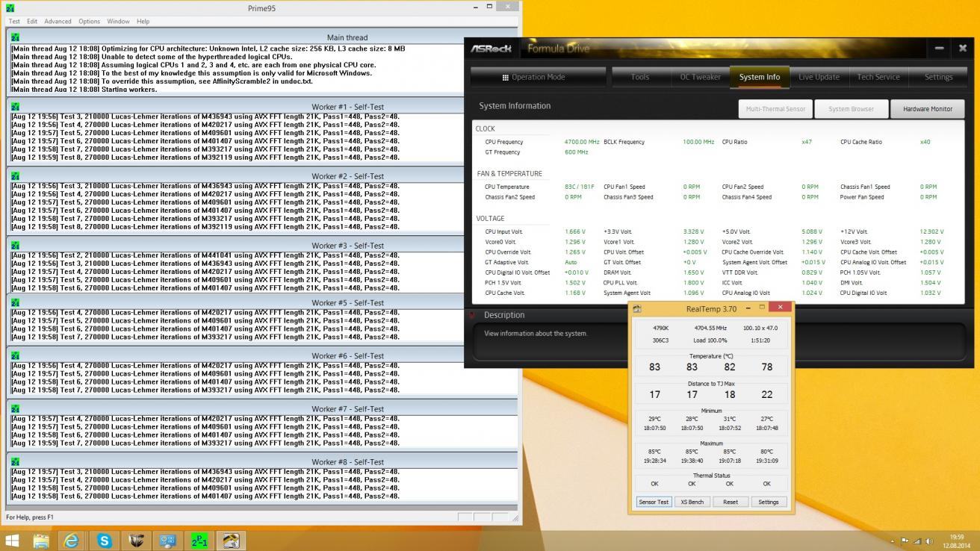The height and width of the screenshot is (551, 980).
Task: Click the CPU Cache Ratio value x40
Action: [x=925, y=142]
